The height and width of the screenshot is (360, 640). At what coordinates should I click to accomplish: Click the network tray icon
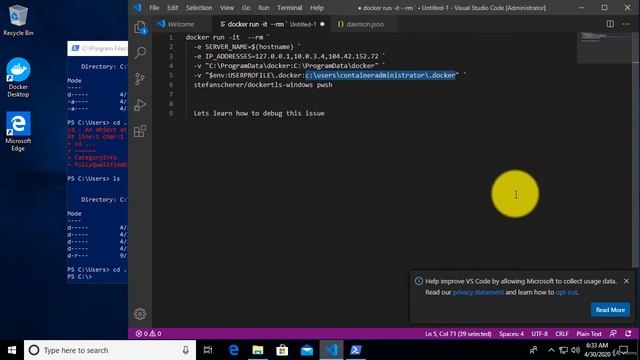click(x=564, y=350)
